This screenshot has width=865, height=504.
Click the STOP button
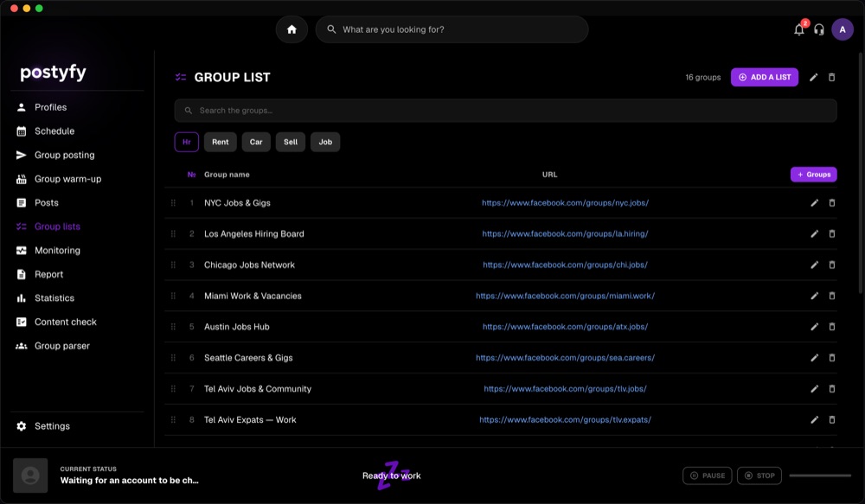[759, 475]
